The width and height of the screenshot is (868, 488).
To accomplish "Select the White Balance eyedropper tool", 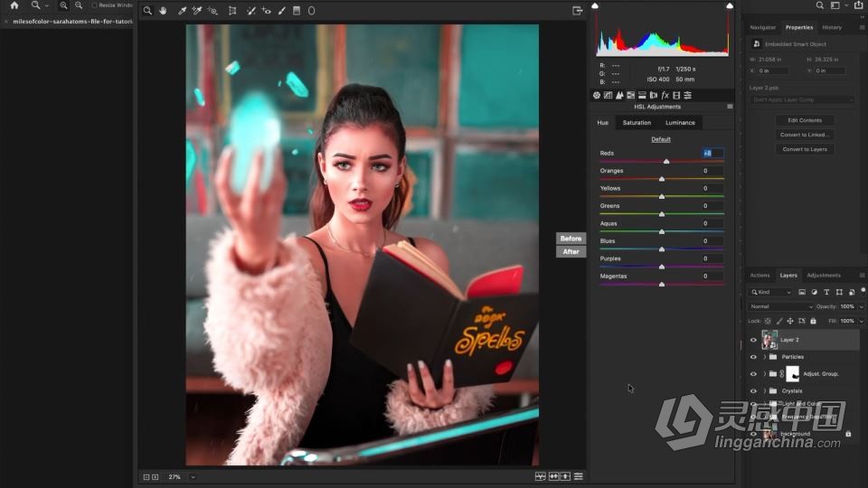I will pyautogui.click(x=182, y=11).
